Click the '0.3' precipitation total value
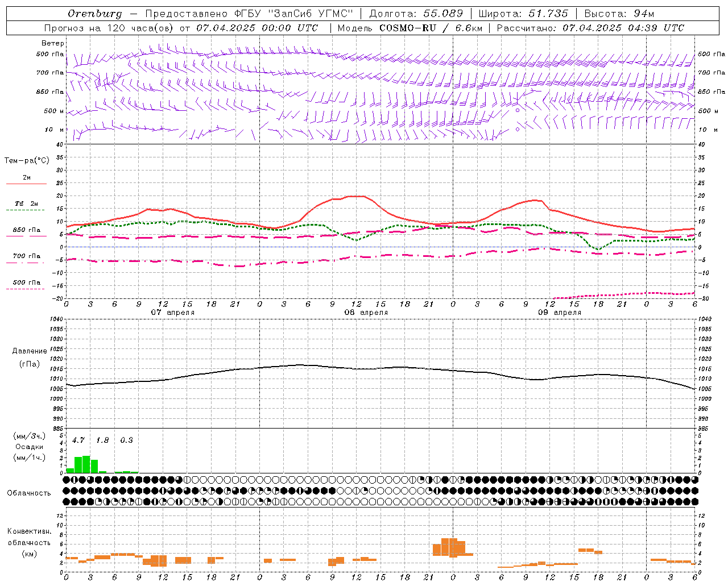This screenshot has height=582, width=728. click(126, 440)
